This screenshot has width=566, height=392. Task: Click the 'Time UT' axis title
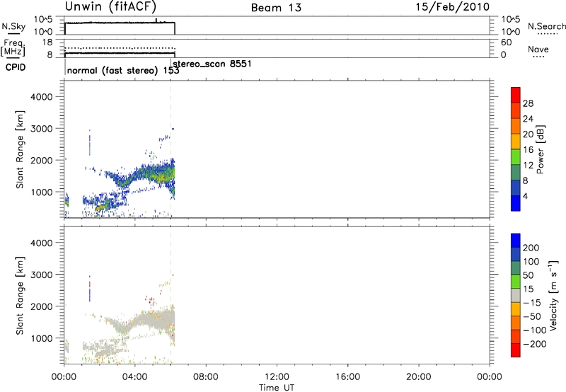(x=277, y=388)
